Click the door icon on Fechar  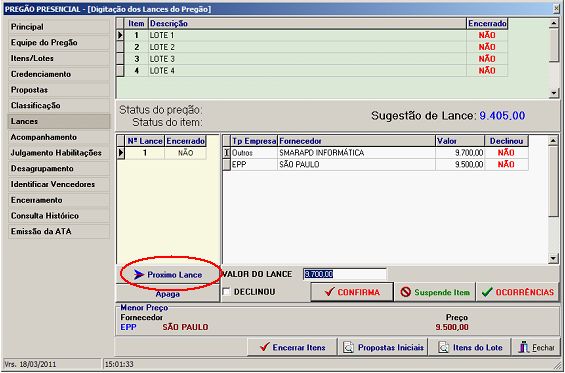(524, 348)
